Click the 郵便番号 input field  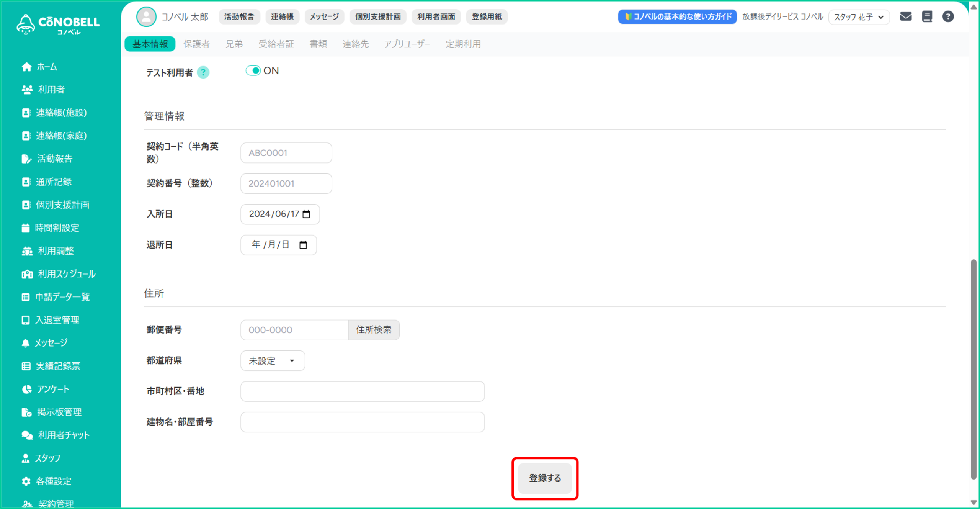pos(294,330)
